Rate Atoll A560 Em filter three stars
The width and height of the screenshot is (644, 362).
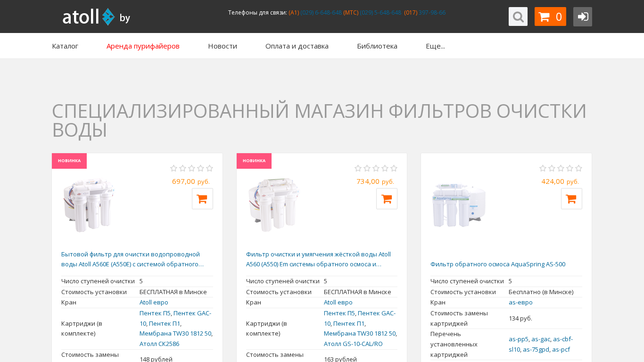click(x=376, y=168)
